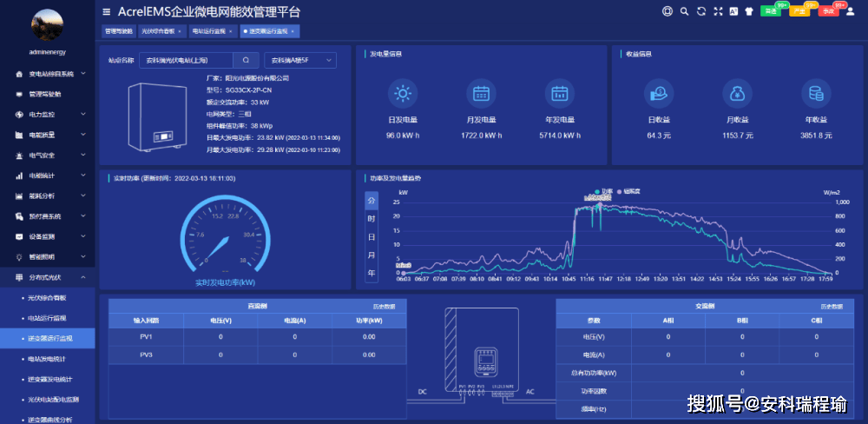Collapse the 分布式光伏 sidebar menu chevron
868x424 pixels.
tap(83, 277)
